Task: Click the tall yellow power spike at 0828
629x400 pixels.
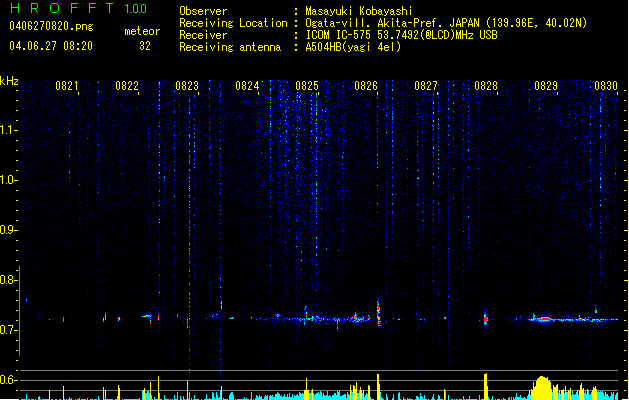Action: point(485,386)
